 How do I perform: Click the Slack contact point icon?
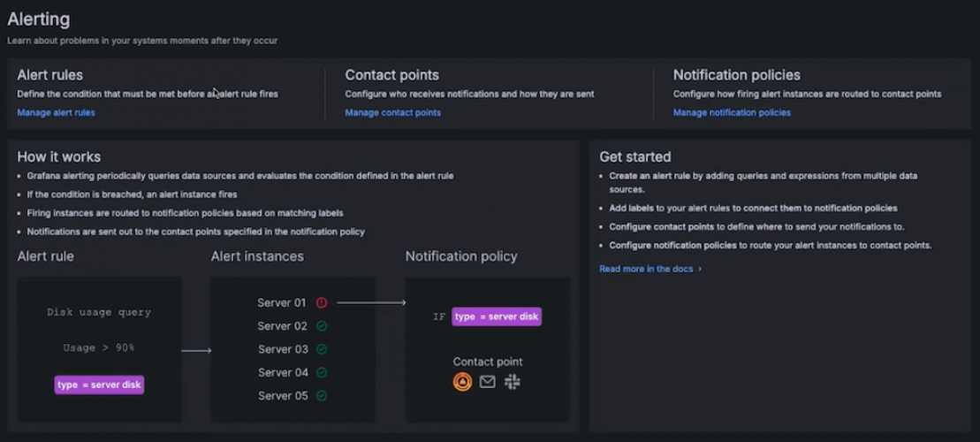tap(512, 382)
